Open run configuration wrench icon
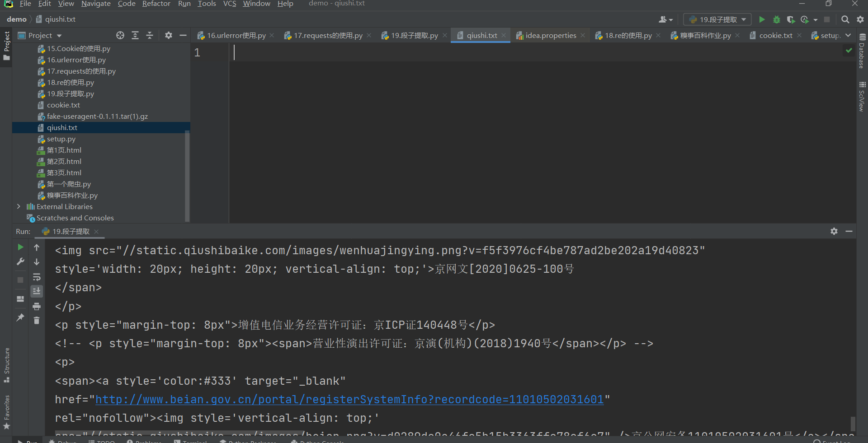This screenshot has width=868, height=443. point(20,261)
